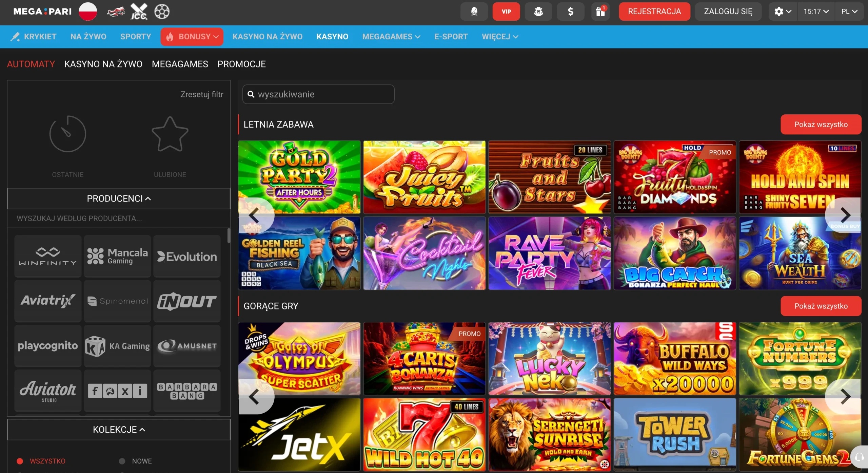Screen dimensions: 868x473
Task: Select the AUTOMATY tab
Action: (x=31, y=64)
